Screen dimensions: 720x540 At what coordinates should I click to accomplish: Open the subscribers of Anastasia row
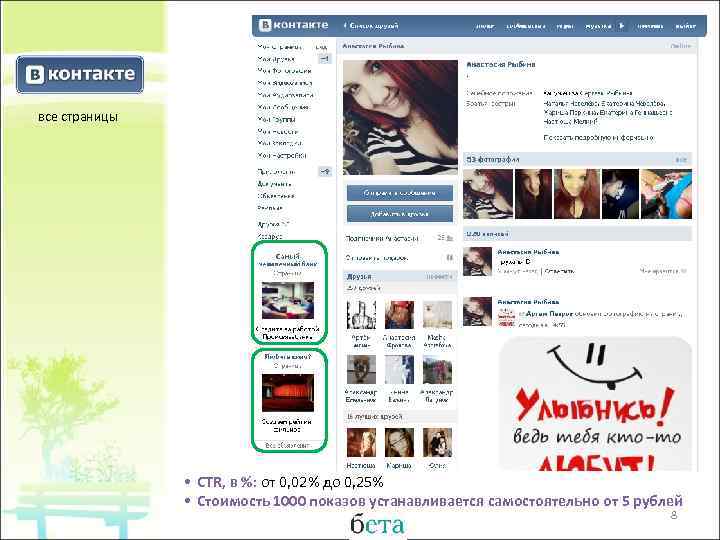[399, 238]
